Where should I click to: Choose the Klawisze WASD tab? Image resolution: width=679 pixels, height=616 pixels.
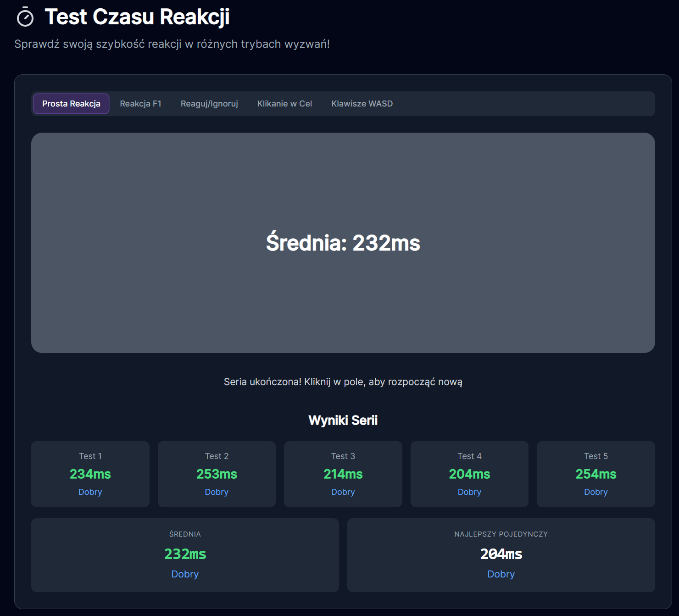pyautogui.click(x=362, y=104)
